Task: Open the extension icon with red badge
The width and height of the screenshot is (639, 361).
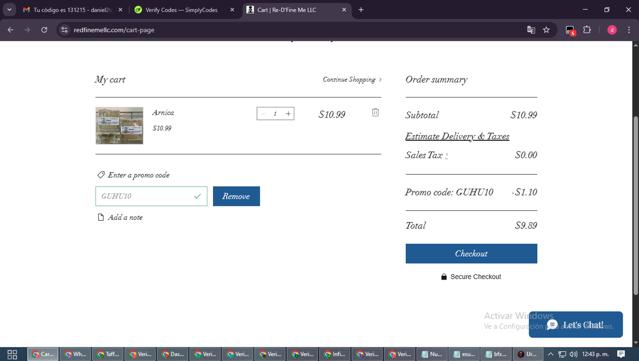Action: (x=570, y=30)
